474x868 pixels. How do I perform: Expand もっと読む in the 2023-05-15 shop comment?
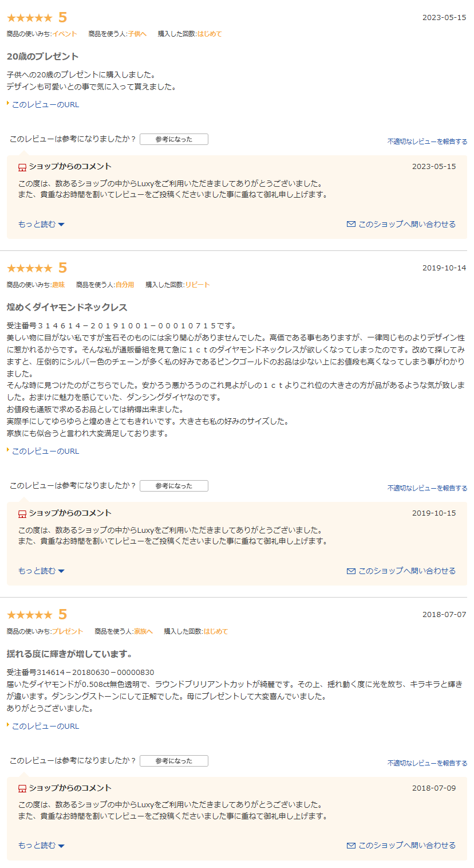tap(41, 224)
